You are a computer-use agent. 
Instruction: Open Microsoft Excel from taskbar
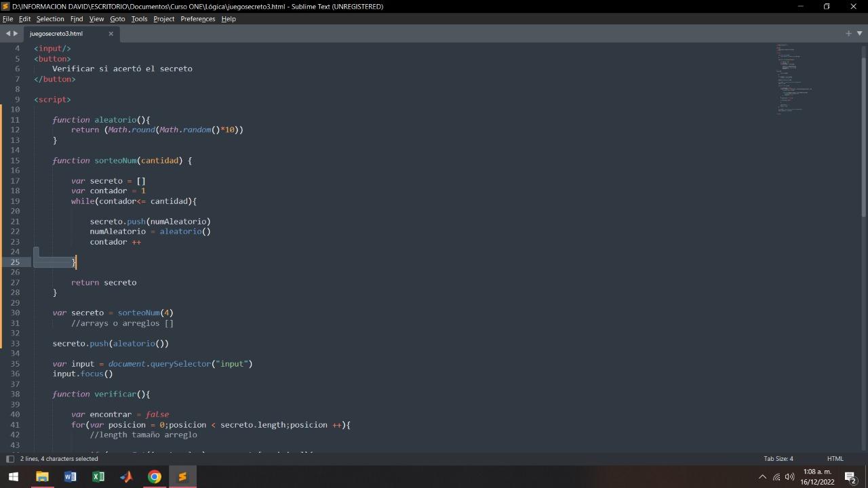pyautogui.click(x=98, y=476)
